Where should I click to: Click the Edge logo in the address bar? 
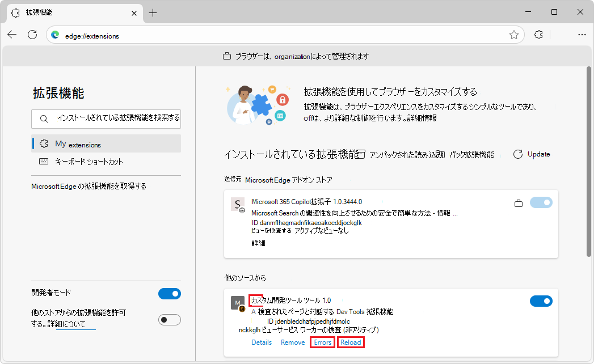[55, 35]
